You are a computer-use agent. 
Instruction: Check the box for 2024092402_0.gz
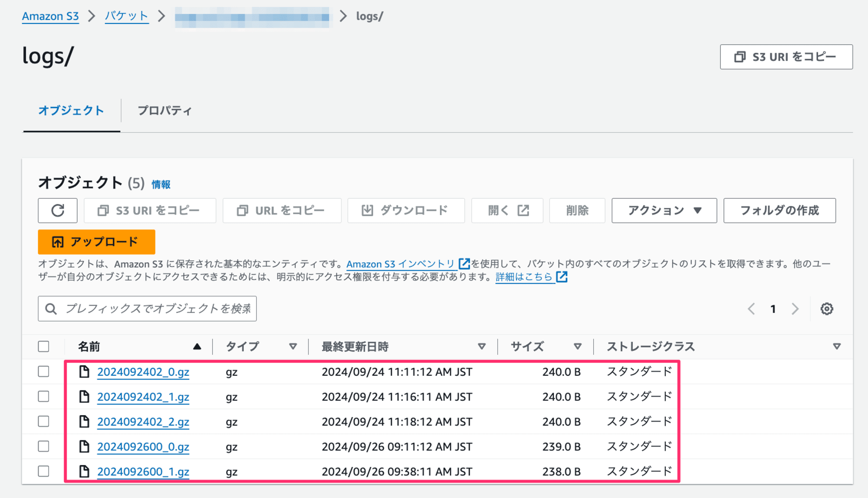pyautogui.click(x=43, y=372)
